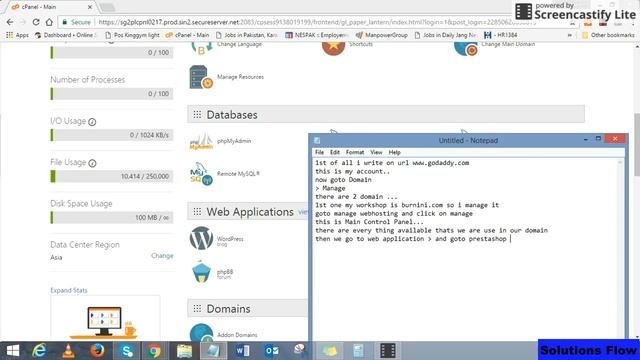
Task: Click the Domains section grip icon
Action: tap(197, 309)
